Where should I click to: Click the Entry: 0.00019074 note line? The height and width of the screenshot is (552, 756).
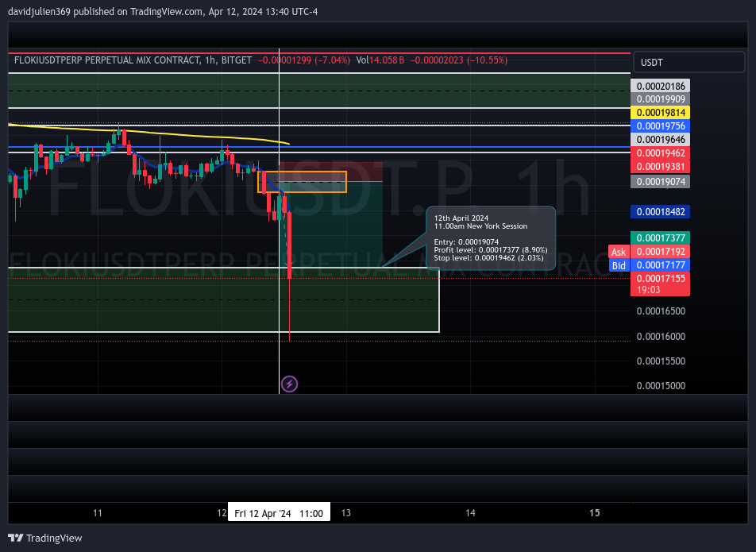466,242
